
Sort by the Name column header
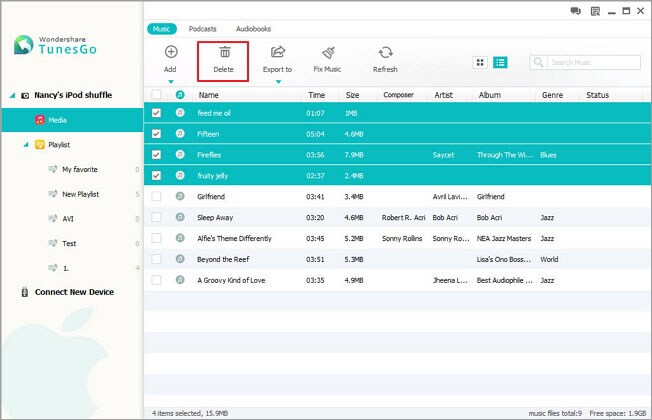(208, 95)
